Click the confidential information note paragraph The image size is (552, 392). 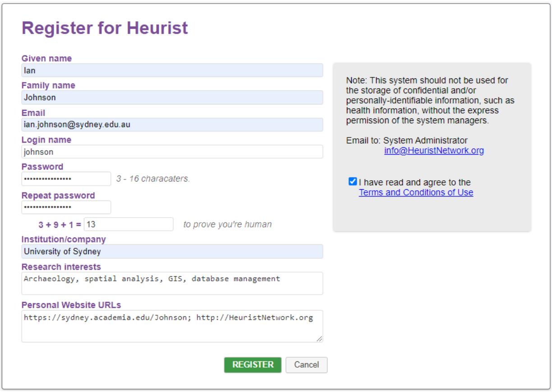click(430, 100)
